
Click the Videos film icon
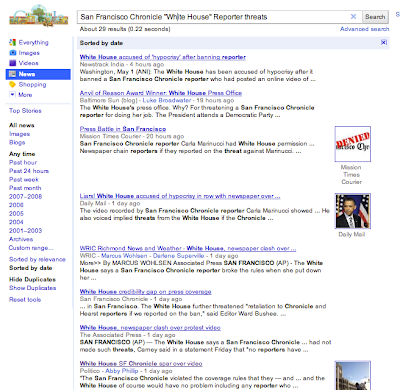pos(13,63)
